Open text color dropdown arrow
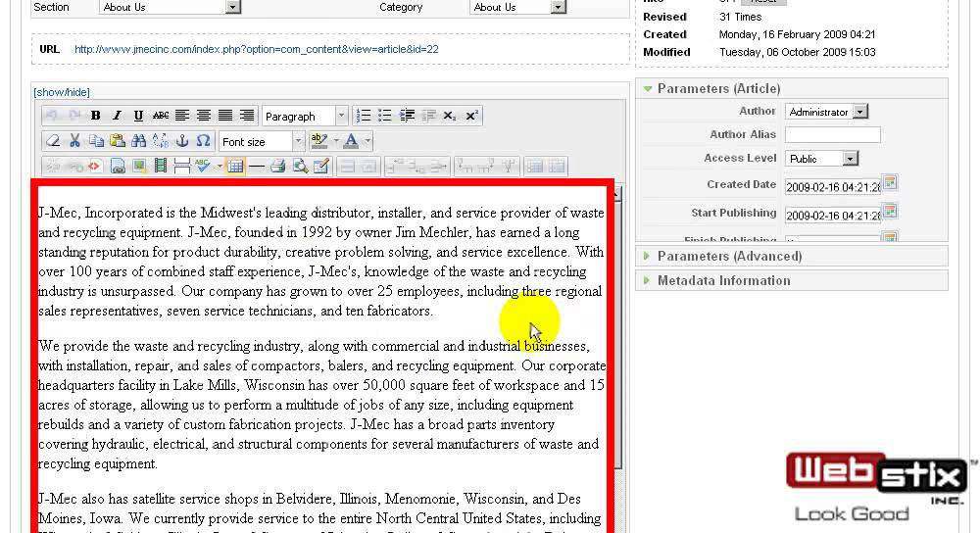 click(367, 141)
